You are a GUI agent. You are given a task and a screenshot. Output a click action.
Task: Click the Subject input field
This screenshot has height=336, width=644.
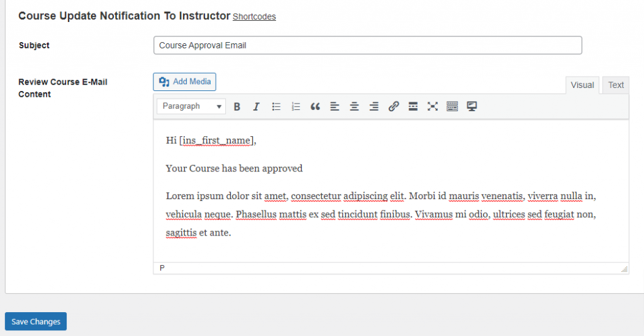(367, 45)
